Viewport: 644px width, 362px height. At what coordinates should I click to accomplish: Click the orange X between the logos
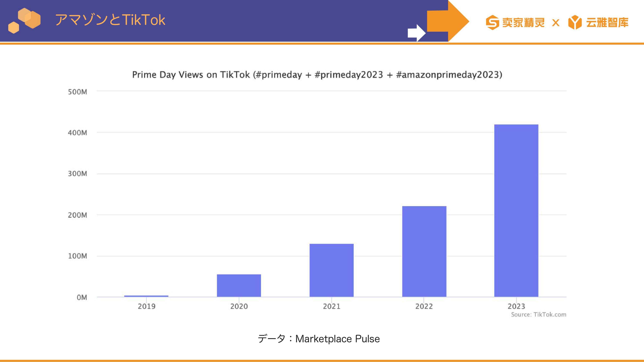click(x=556, y=23)
